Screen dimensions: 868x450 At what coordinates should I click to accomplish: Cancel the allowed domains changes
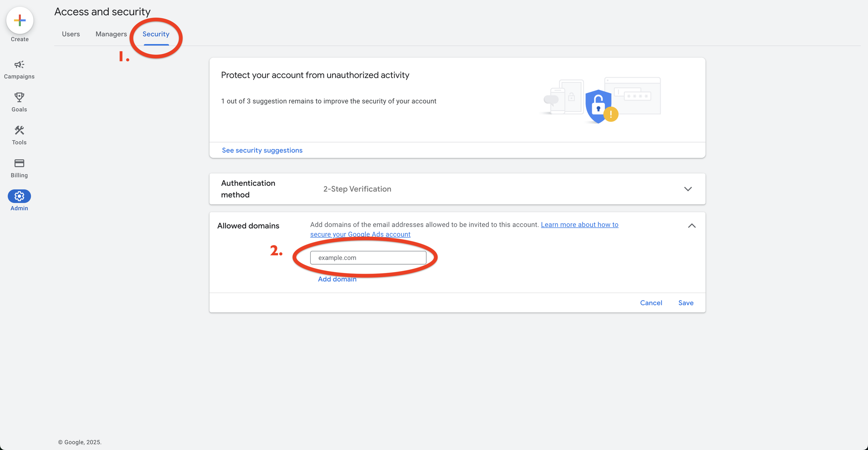[x=651, y=302]
